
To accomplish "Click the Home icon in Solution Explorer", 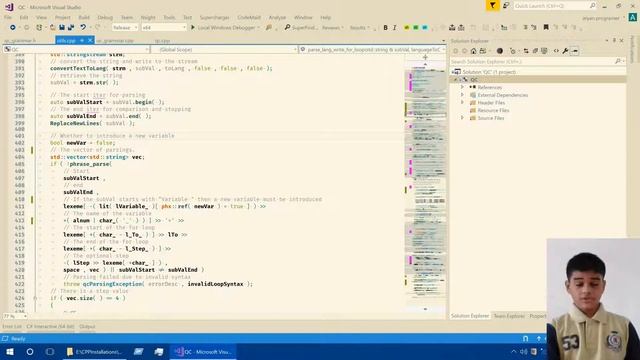I will tap(473, 51).
